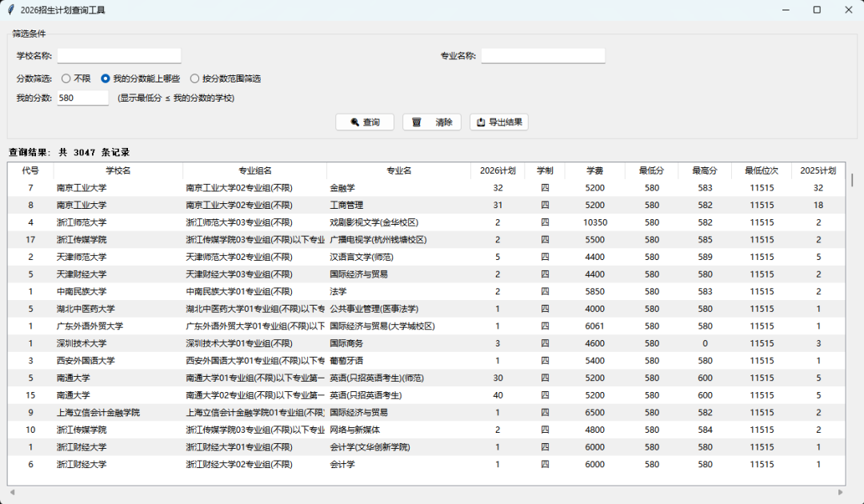Select the 南京工业大学 金融学 row

tap(426, 188)
